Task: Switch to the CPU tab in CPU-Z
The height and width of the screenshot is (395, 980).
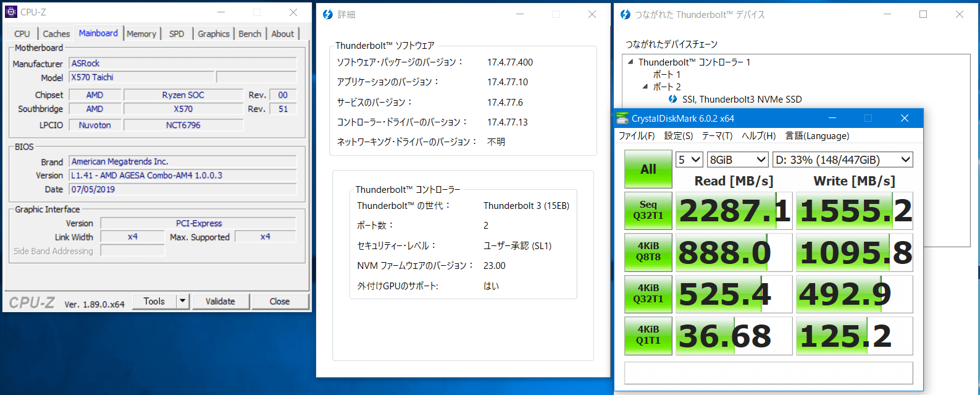Action: (x=22, y=34)
